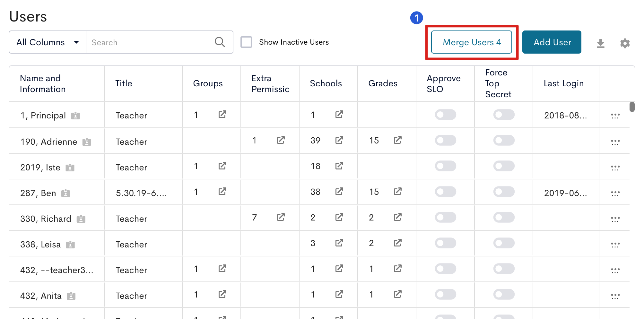
Task: Select the '330, Richard' name cell
Action: click(x=57, y=218)
